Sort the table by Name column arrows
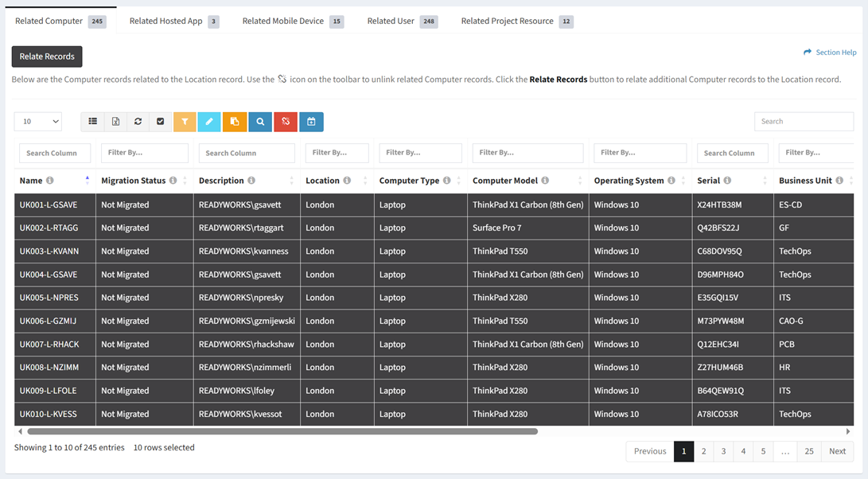868x479 pixels. coord(87,181)
